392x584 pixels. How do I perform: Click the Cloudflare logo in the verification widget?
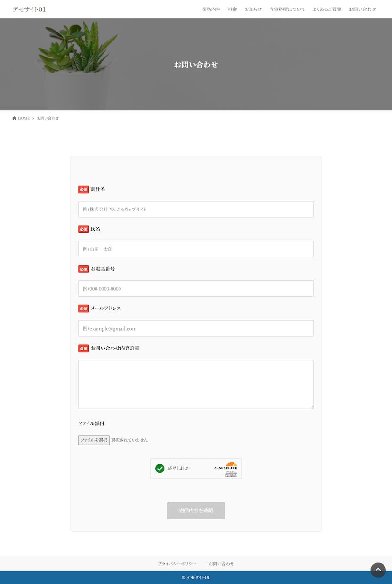click(x=226, y=466)
